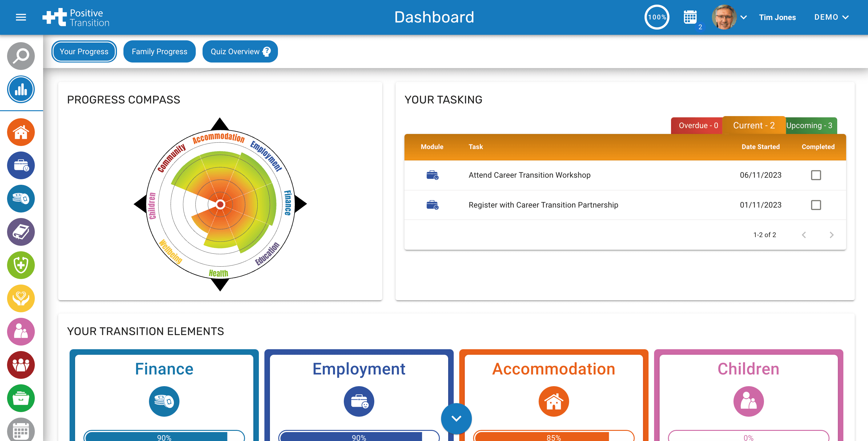Open the Employment briefcase sidebar icon
This screenshot has height=441, width=868.
tap(21, 166)
